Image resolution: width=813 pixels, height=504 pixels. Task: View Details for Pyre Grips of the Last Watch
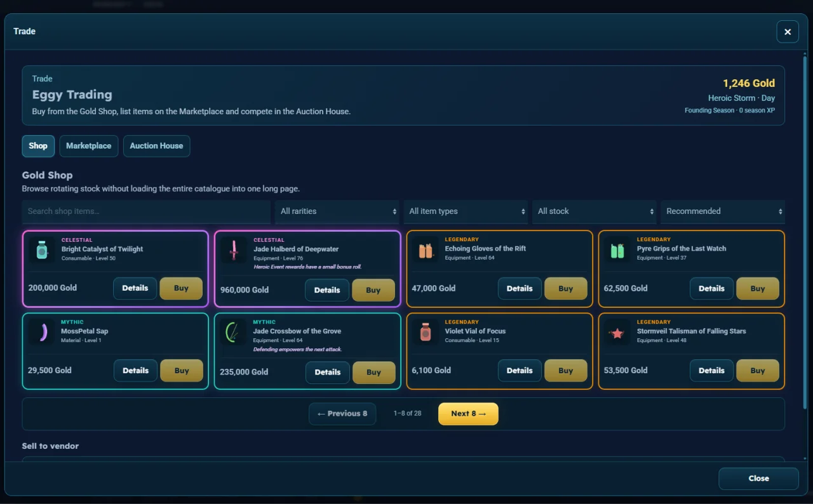[711, 288]
